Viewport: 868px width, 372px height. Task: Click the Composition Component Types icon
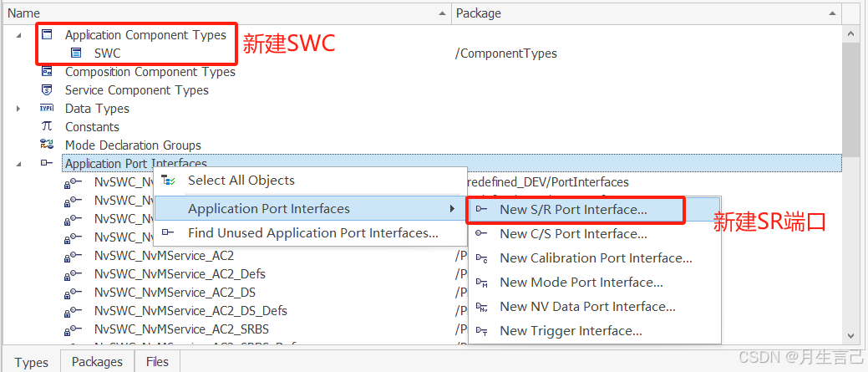point(47,71)
